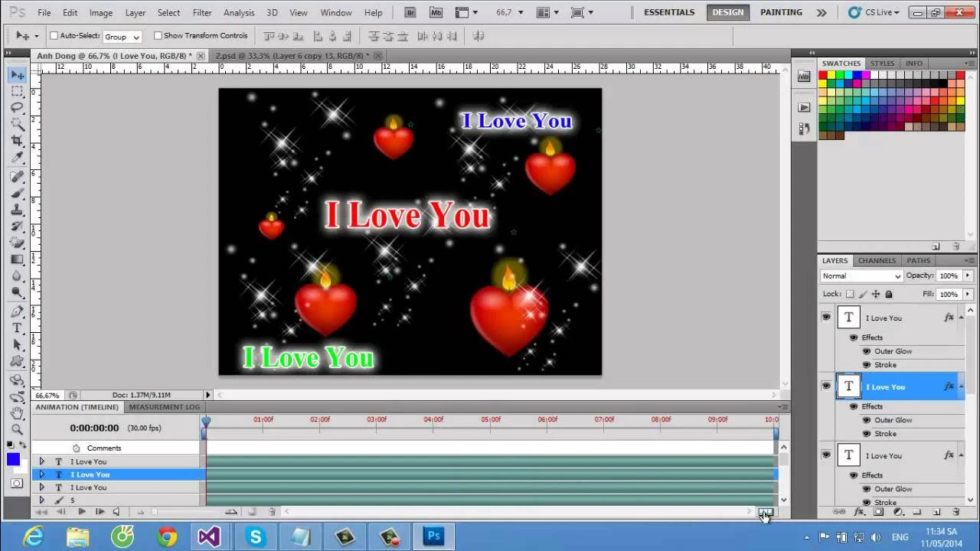
Task: Play the animation timeline
Action: pos(82,512)
